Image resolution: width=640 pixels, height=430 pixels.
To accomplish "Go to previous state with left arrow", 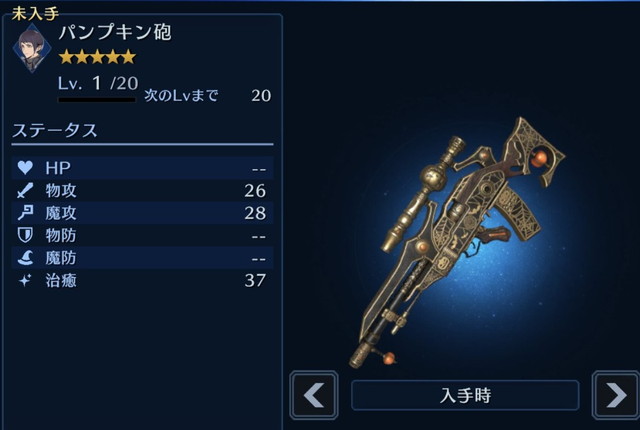I will click(x=313, y=395).
